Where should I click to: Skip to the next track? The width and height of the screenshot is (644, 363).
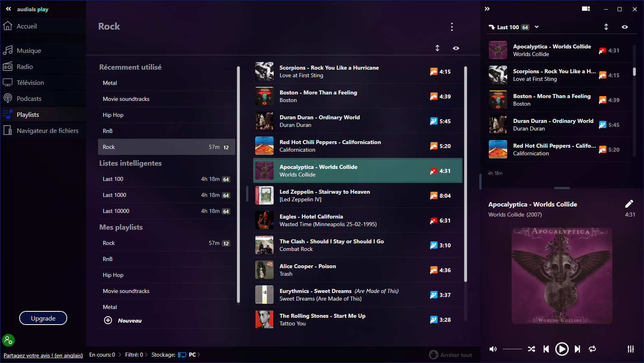tap(577, 349)
